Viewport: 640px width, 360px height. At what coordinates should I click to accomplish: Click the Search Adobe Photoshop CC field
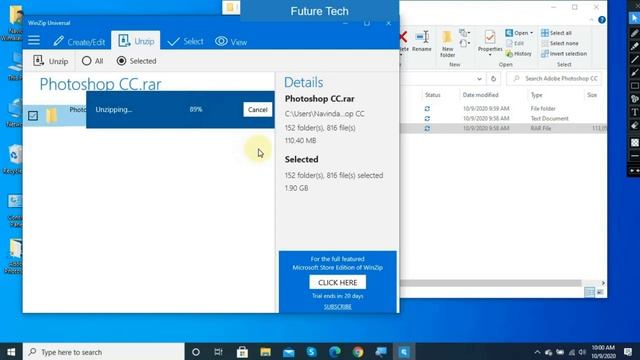click(554, 78)
